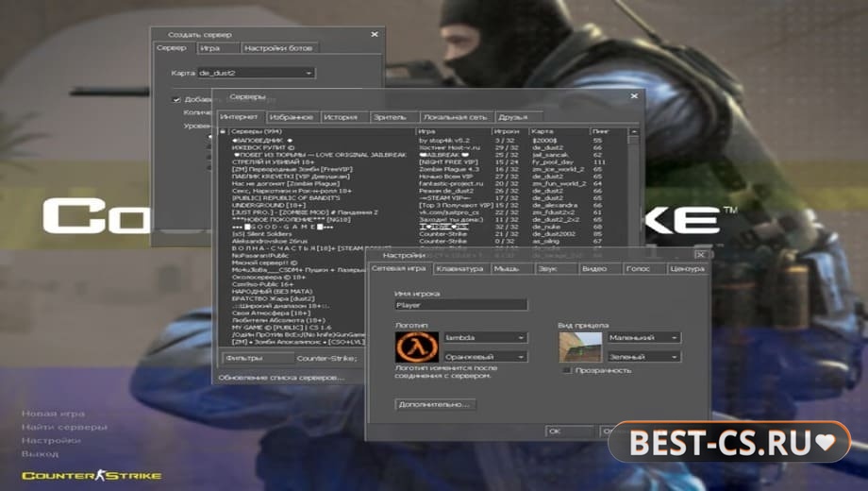This screenshot has height=491, width=868.
Task: Select server MY GAME © [PUBLIC] | CS 1.6
Action: click(282, 328)
